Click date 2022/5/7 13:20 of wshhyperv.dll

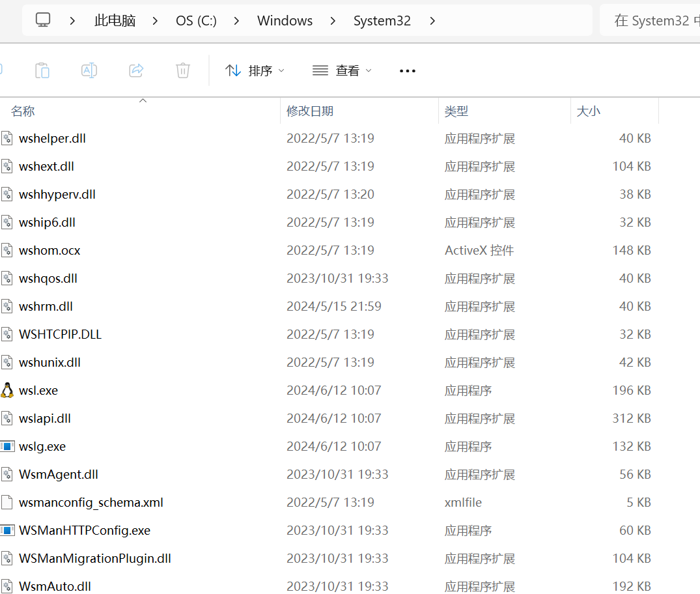pos(330,194)
